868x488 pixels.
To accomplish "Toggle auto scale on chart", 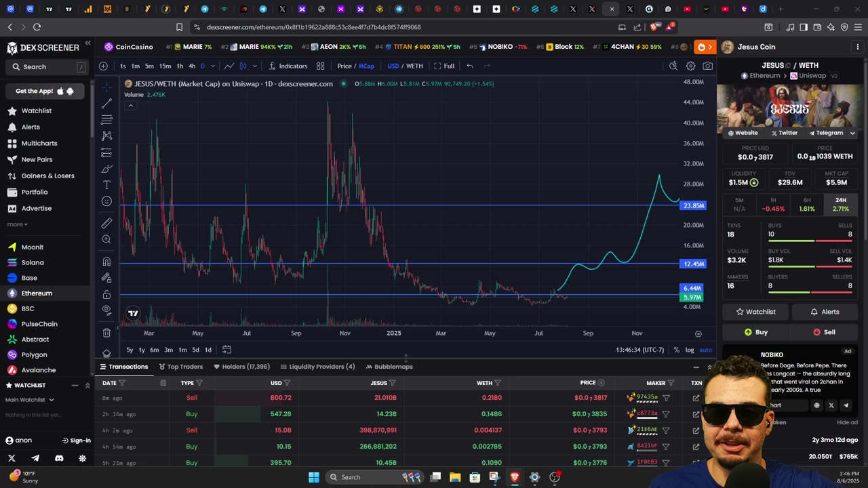I will [706, 350].
